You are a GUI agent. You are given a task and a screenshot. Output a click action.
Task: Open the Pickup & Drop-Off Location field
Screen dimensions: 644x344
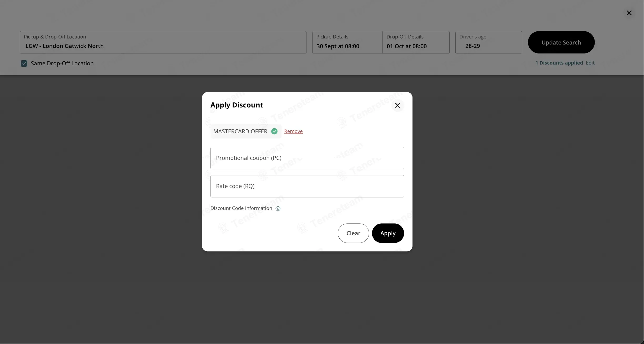(163, 42)
